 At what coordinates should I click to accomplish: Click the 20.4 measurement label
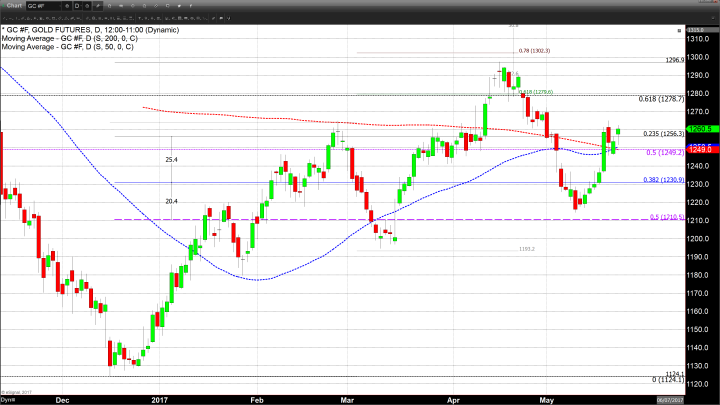[171, 201]
